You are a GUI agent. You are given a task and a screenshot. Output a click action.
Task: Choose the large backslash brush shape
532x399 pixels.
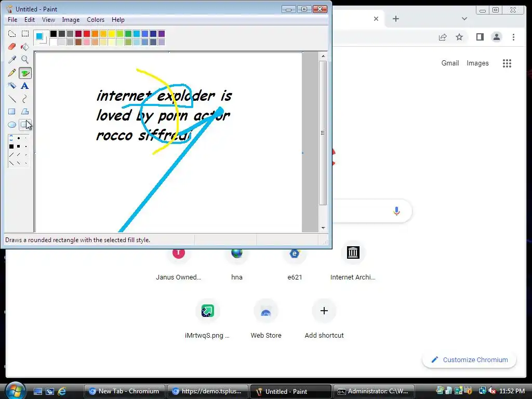pyautogui.click(x=11, y=163)
